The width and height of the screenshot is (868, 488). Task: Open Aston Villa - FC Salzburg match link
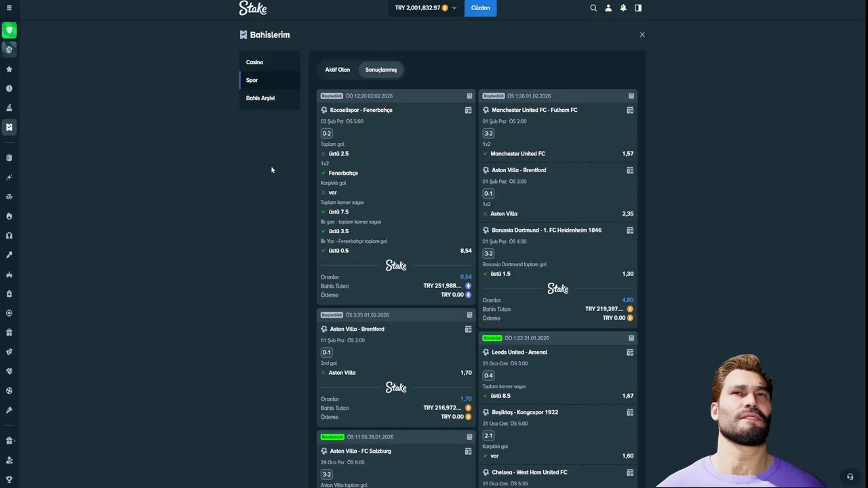coord(360,451)
